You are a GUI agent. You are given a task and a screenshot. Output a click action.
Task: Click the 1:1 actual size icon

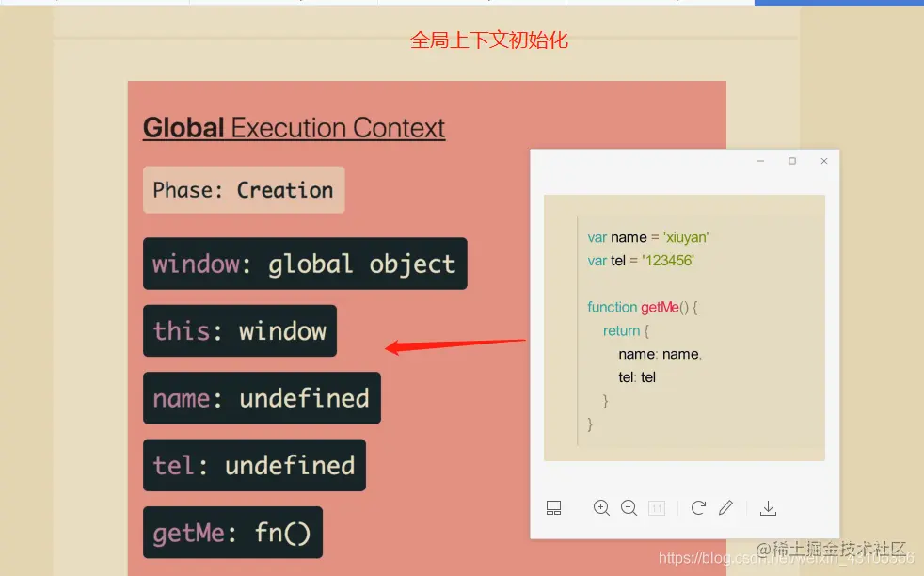[657, 507]
